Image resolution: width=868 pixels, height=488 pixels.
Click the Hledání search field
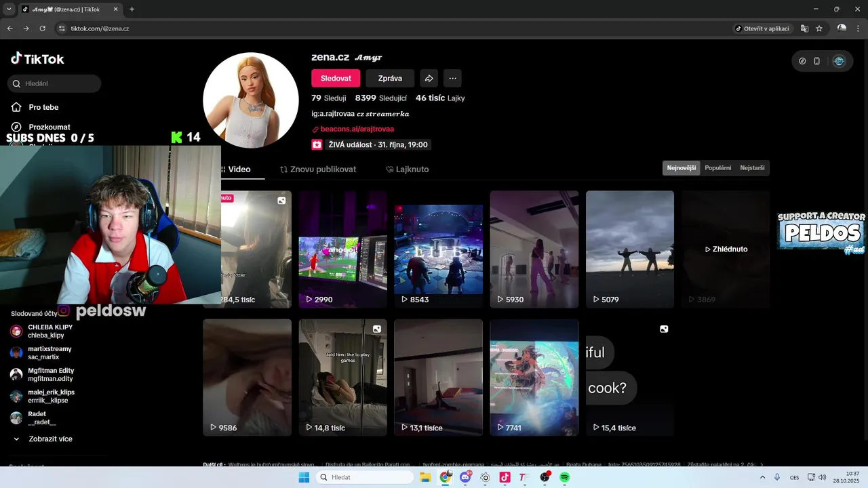(54, 83)
